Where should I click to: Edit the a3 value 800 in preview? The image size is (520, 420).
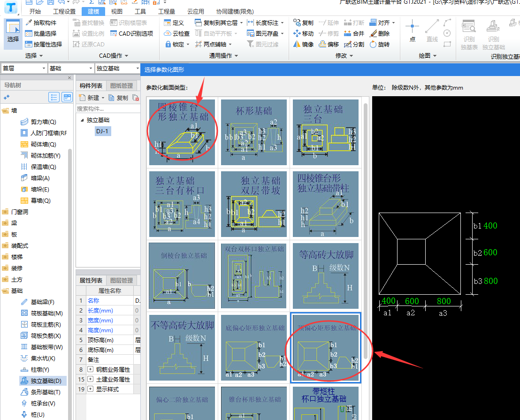coord(444,301)
